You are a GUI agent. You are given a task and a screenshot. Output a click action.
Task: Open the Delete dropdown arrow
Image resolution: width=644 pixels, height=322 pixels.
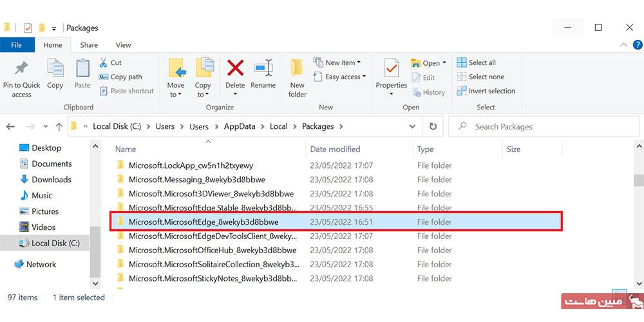point(235,94)
